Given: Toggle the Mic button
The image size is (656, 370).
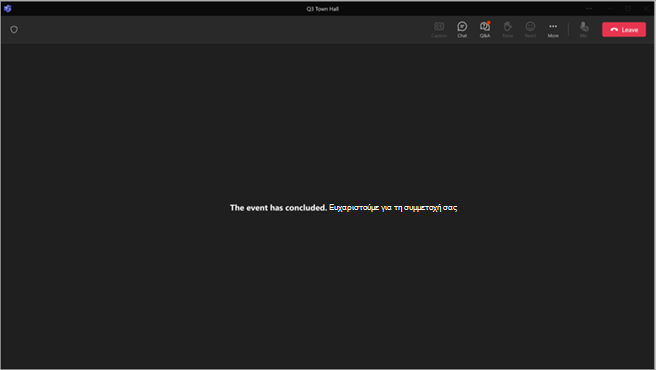Looking at the screenshot, I should (584, 30).
